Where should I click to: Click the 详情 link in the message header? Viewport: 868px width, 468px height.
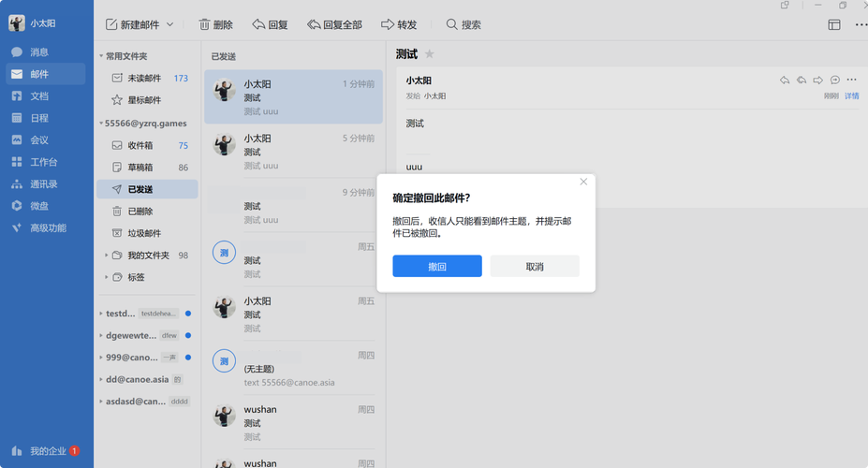pos(851,96)
